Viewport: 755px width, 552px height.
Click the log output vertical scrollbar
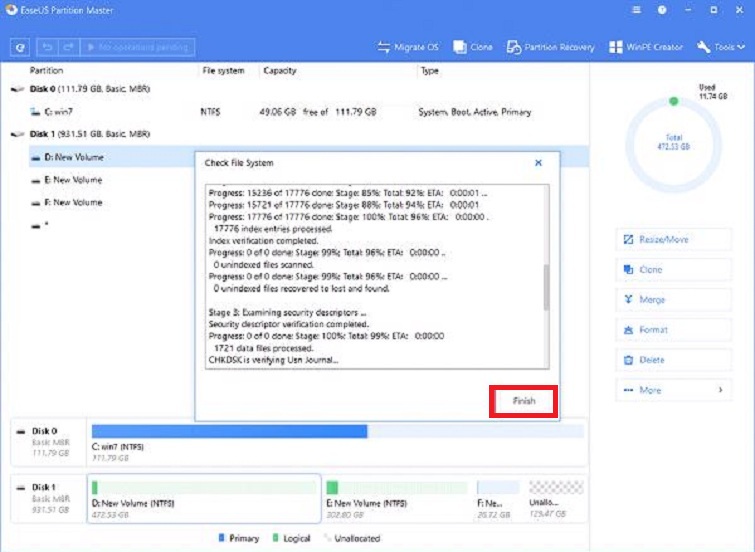545,288
